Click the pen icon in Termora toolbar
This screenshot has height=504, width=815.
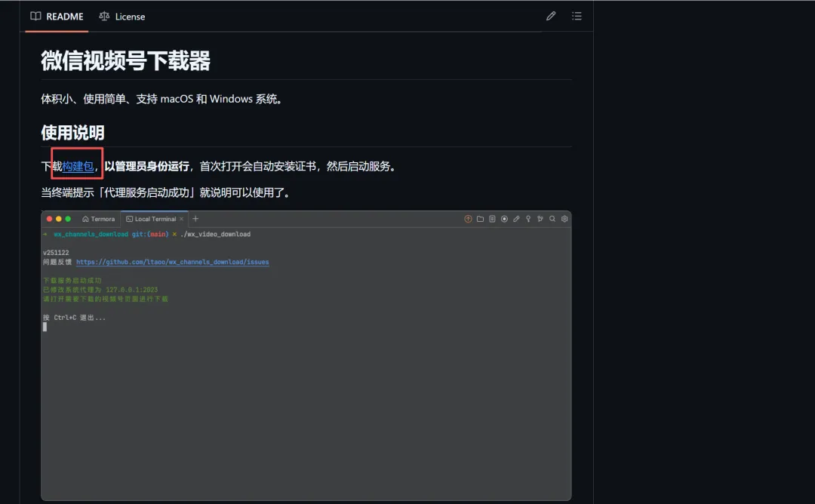(x=516, y=219)
